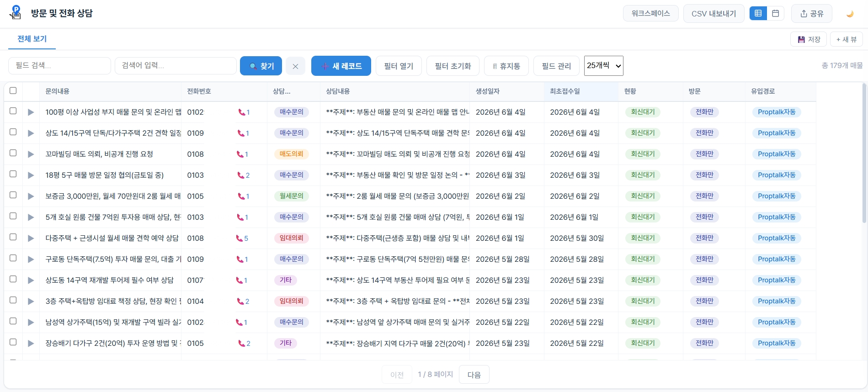Create a record with 새 레코드

341,66
